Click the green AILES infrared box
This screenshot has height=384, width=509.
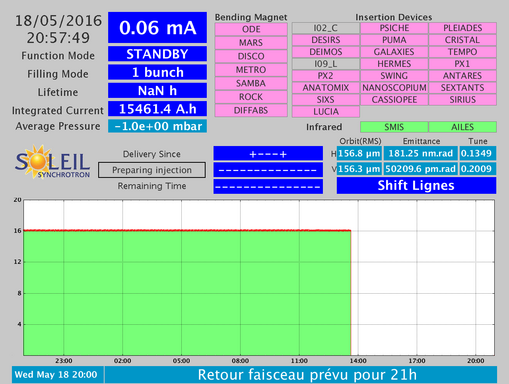tap(463, 127)
